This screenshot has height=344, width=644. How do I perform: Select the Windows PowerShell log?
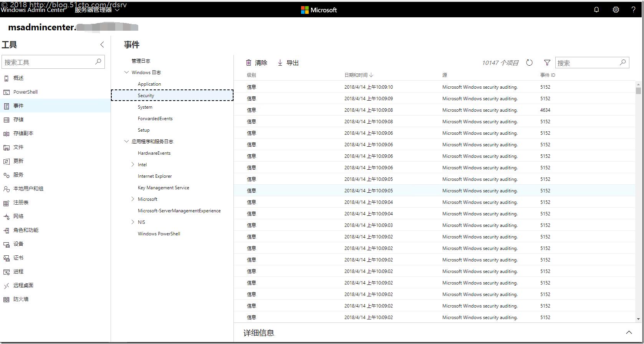(x=159, y=234)
